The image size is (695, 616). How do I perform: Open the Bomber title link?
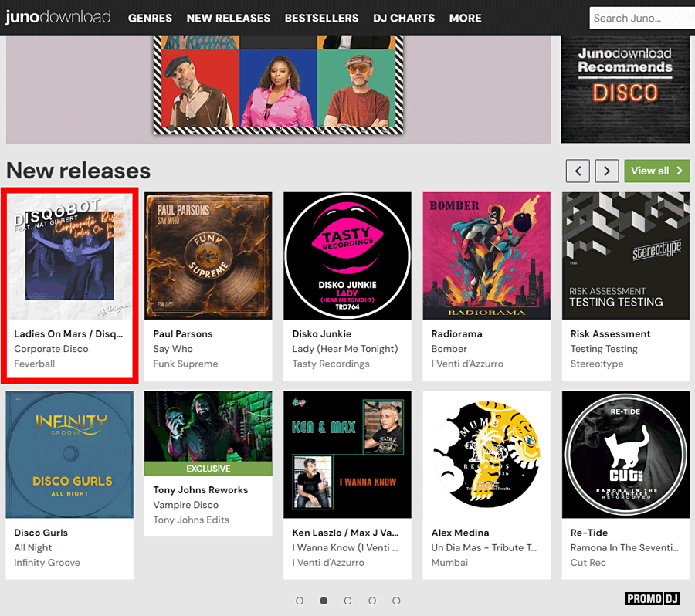coord(449,349)
